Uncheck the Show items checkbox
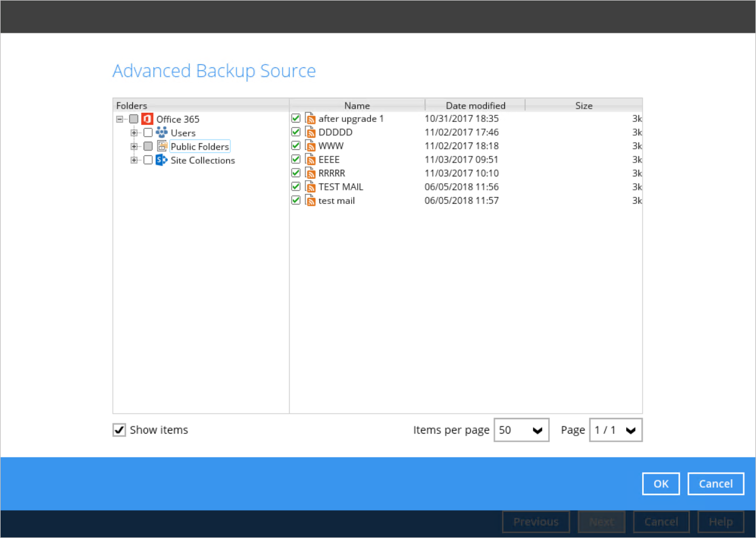 pos(119,430)
